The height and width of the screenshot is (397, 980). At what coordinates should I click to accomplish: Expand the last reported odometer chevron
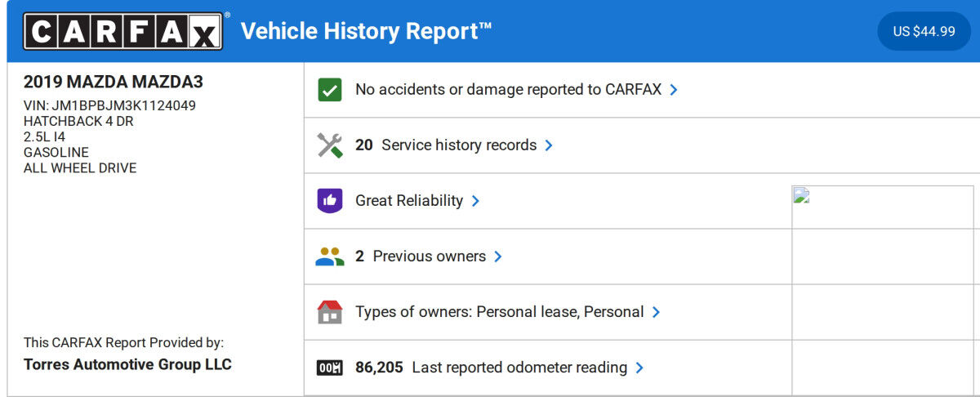pos(639,368)
